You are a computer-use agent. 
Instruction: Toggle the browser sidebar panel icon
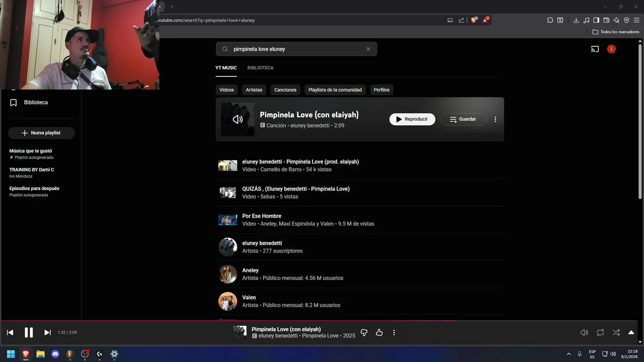pyautogui.click(x=596, y=20)
